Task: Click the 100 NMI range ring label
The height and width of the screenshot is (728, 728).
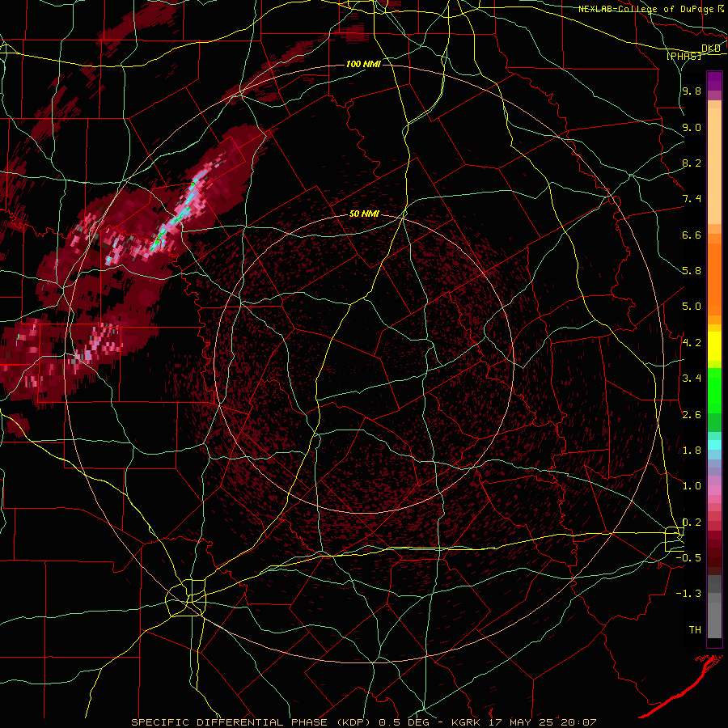Action: coord(363,64)
